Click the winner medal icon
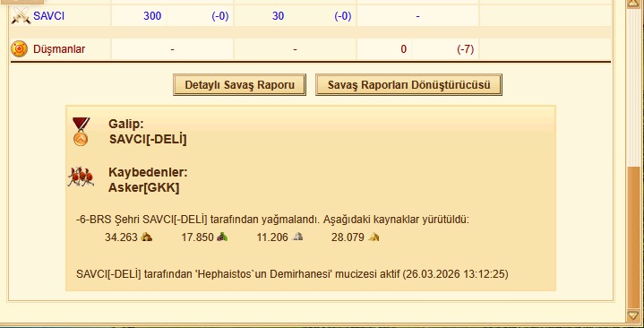This screenshot has width=644, height=328. [81, 132]
